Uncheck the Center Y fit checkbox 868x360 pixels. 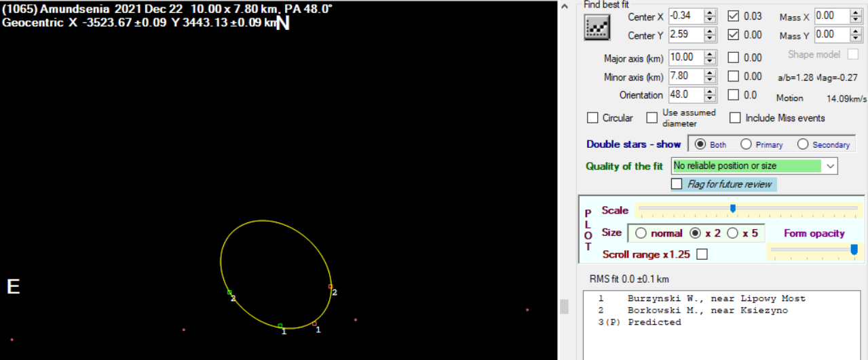[733, 35]
